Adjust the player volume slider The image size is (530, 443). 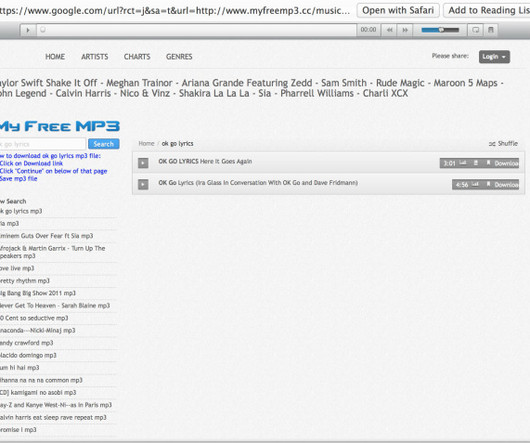[x=440, y=30]
